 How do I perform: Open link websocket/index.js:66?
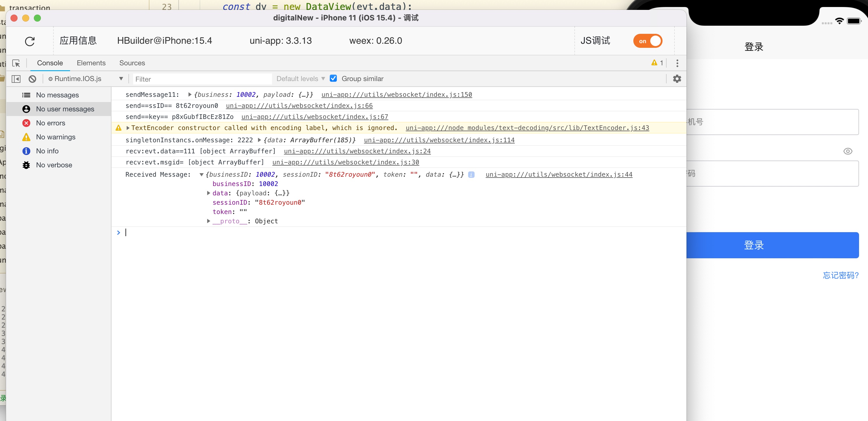299,106
